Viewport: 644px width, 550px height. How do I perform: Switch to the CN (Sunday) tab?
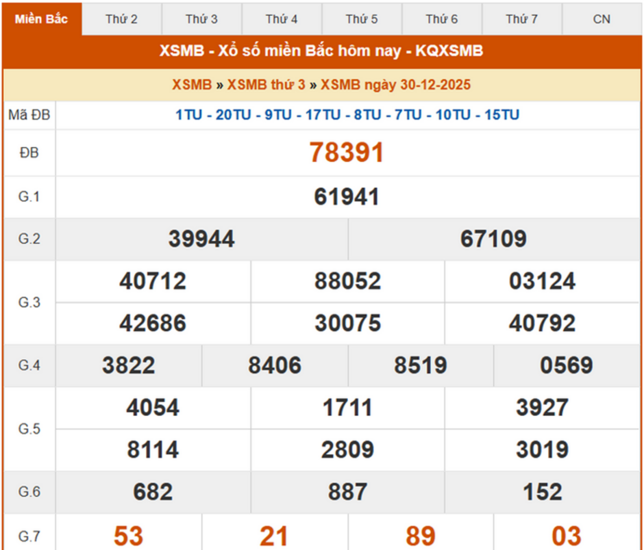[601, 19]
